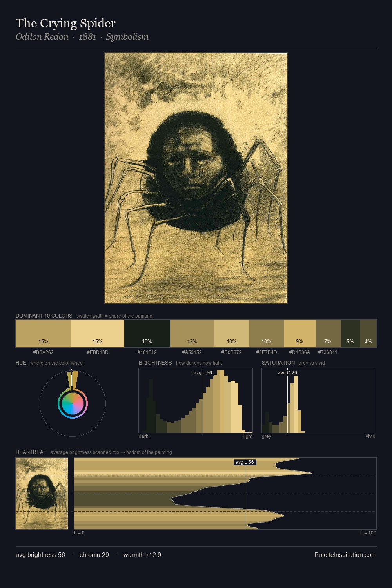Image resolution: width=392 pixels, height=588 pixels.
Task: Click 'warmth +12.9' in the footer
Action: point(142,555)
